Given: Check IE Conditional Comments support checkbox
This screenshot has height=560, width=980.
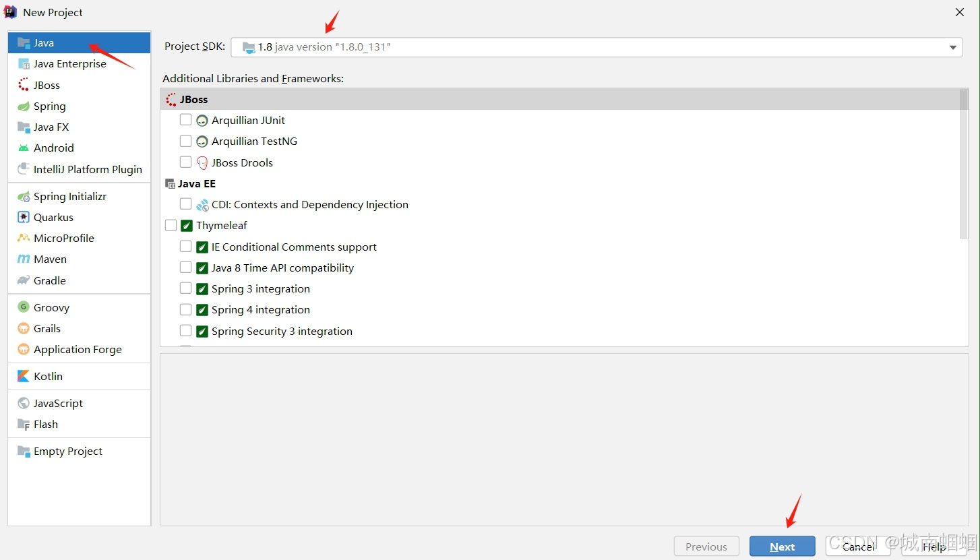Looking at the screenshot, I should tap(186, 247).
